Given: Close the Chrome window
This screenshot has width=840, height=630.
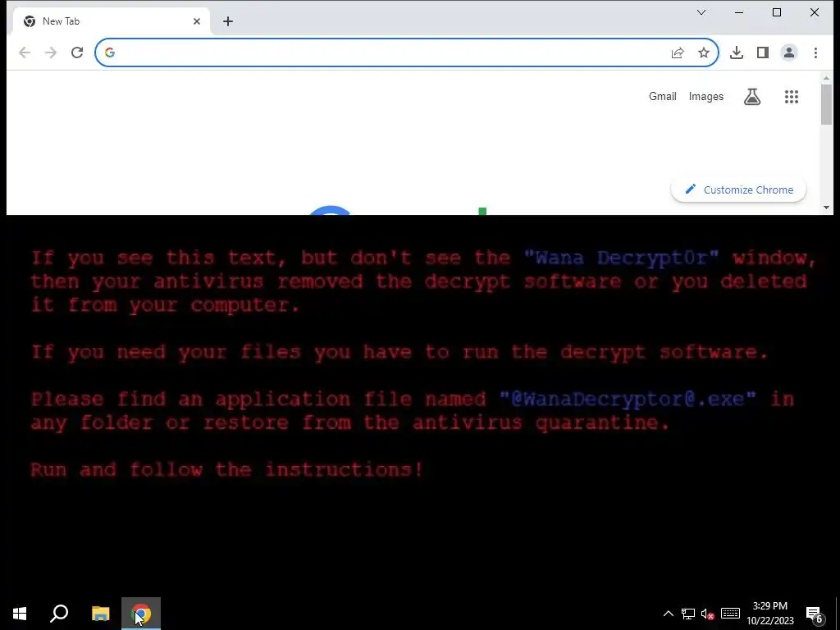Looking at the screenshot, I should click(x=815, y=12).
